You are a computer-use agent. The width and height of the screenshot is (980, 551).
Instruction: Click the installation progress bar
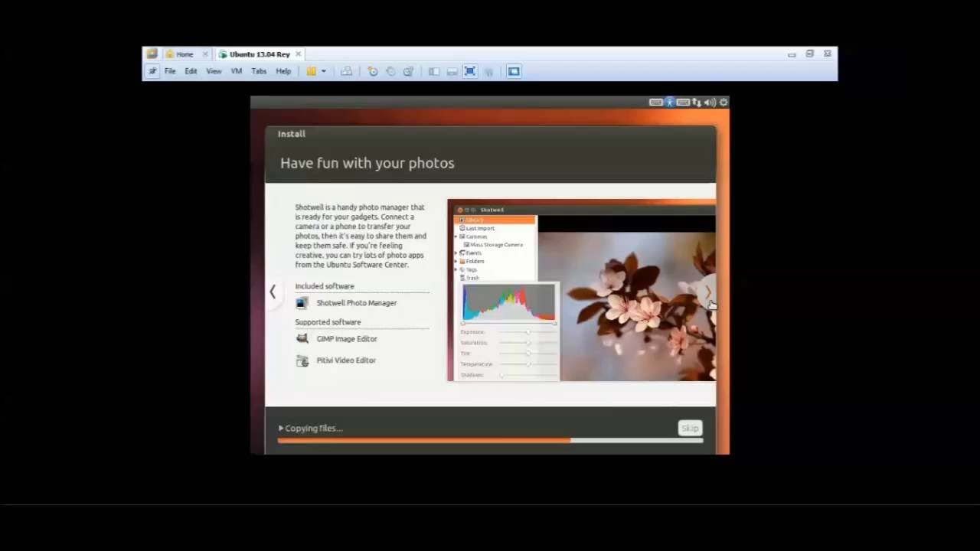490,440
